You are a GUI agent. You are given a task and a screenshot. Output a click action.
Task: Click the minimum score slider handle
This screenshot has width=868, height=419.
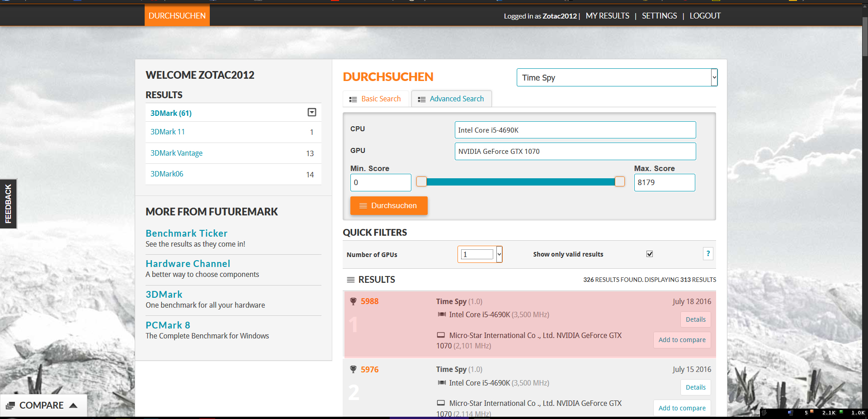point(421,181)
